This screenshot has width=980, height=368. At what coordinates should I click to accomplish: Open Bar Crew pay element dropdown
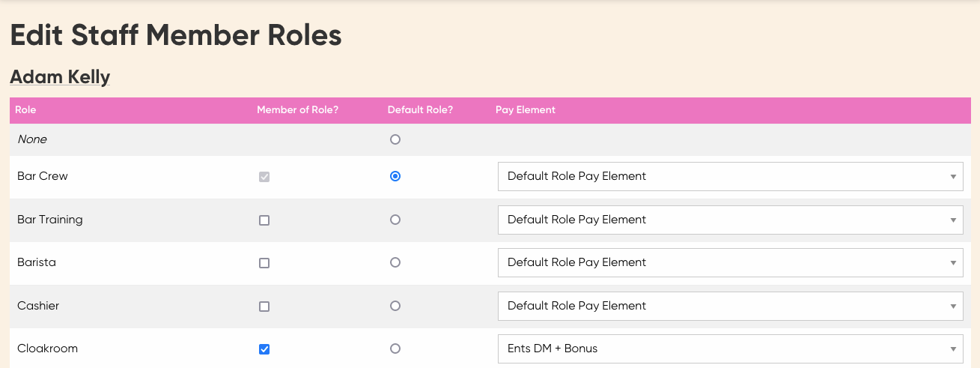click(730, 176)
